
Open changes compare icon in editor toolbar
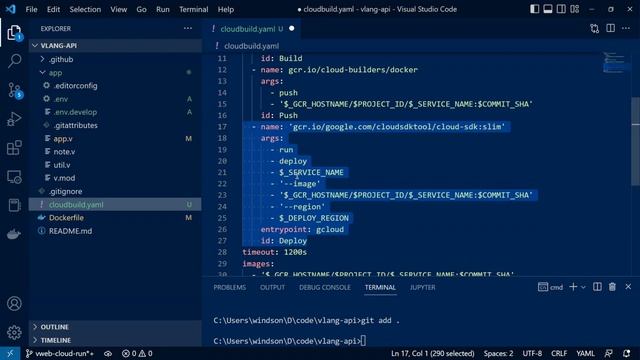[x=595, y=28]
